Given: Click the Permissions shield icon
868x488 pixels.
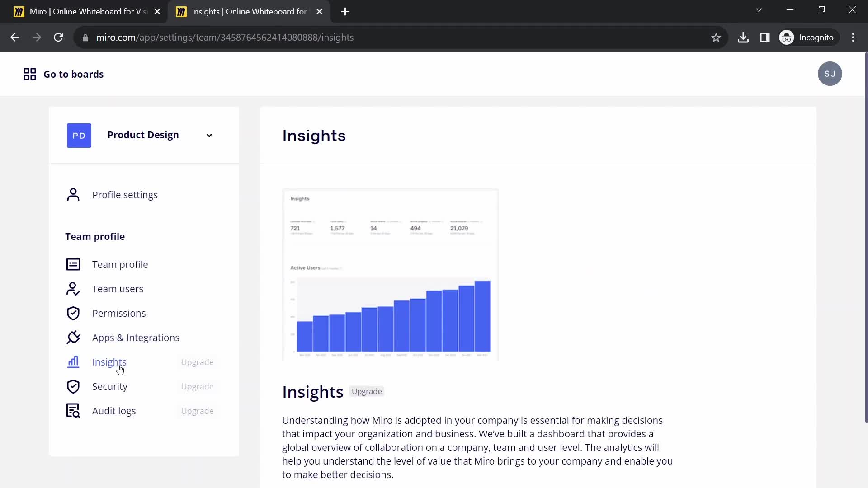Looking at the screenshot, I should 73,314.
